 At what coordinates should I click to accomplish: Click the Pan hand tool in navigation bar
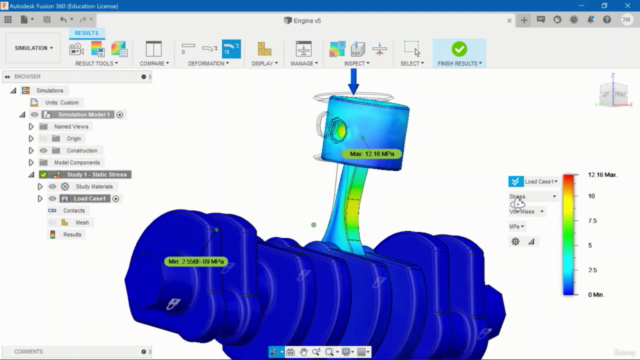(303, 352)
